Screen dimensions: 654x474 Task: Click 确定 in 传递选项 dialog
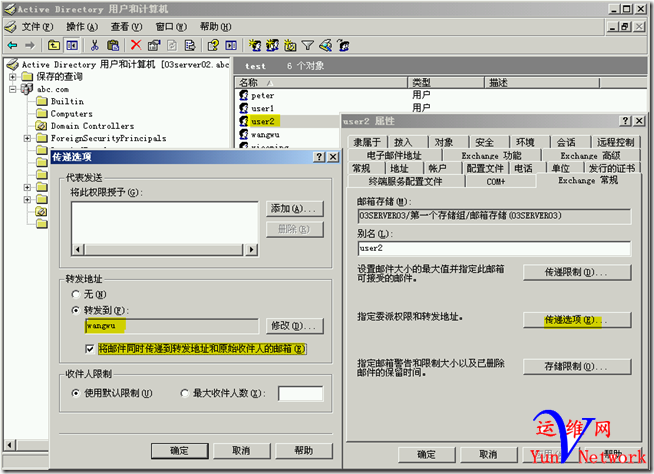click(x=179, y=451)
